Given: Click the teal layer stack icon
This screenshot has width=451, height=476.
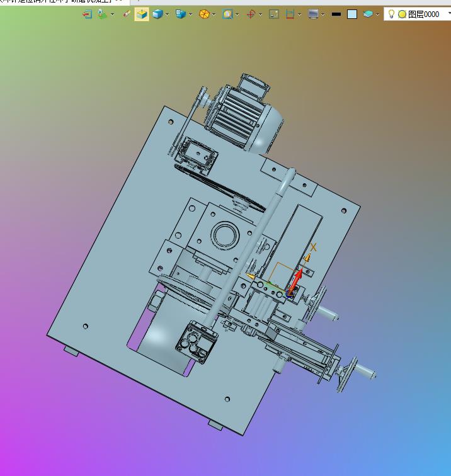Looking at the screenshot, I should point(368,14).
